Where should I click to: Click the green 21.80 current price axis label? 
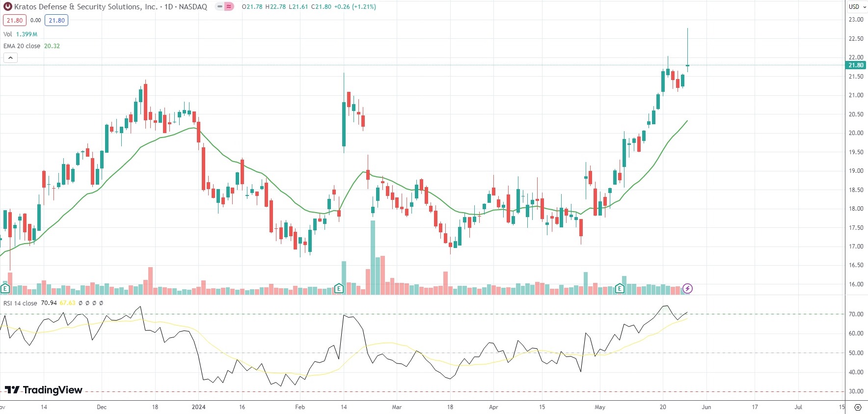(856, 65)
